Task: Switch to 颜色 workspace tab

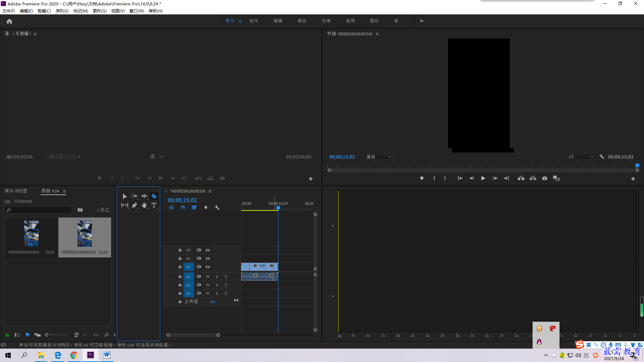Action: tap(302, 21)
